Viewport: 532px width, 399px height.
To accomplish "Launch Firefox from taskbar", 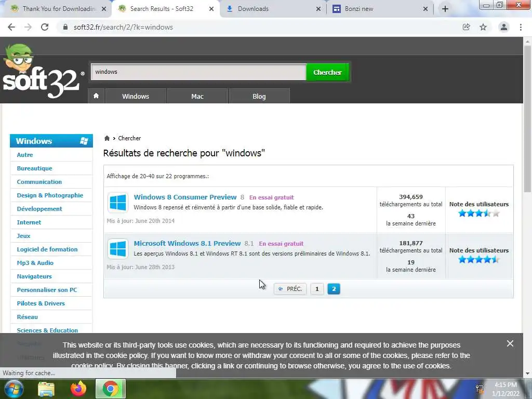I will (x=78, y=389).
